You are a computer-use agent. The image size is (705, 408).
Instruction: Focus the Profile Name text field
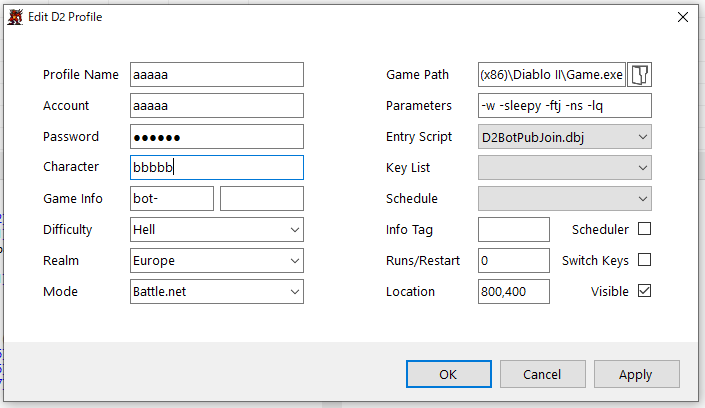tap(217, 75)
